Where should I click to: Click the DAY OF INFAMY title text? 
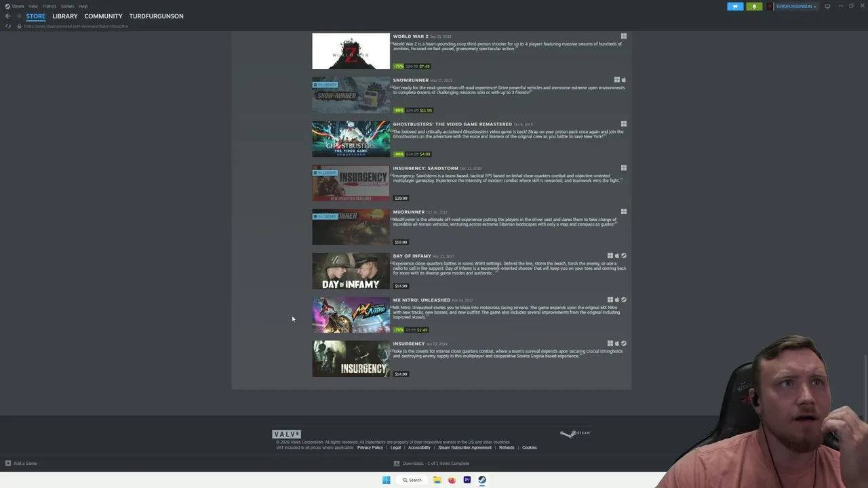[x=412, y=256]
